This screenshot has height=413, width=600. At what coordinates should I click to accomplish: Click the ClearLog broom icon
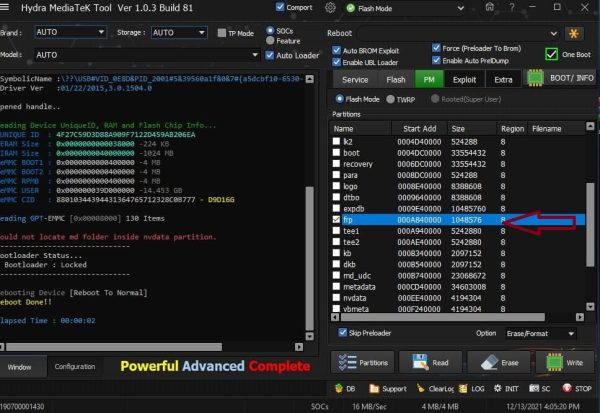pos(420,389)
